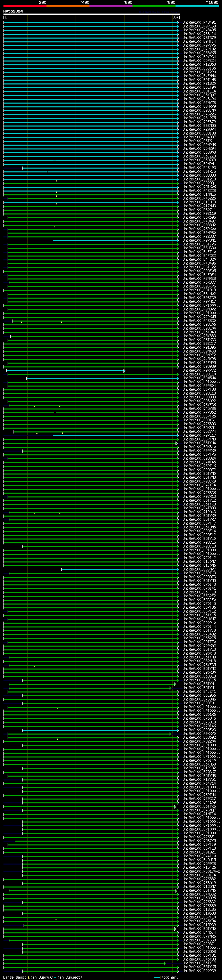This screenshot has width=222, height=980.
Task: Open entry UniRef100_Q5IX06
Action: pyautogui.click(x=199, y=187)
